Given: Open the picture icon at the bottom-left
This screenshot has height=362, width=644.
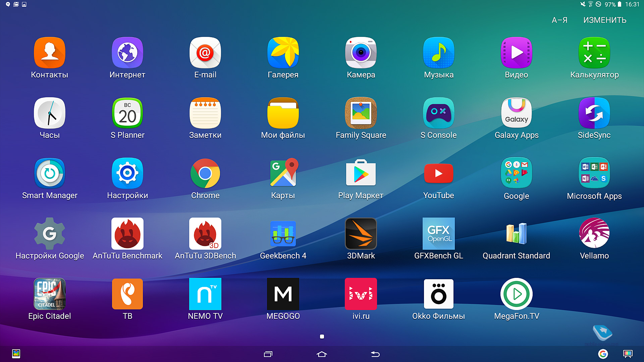Looking at the screenshot, I should point(16,354).
